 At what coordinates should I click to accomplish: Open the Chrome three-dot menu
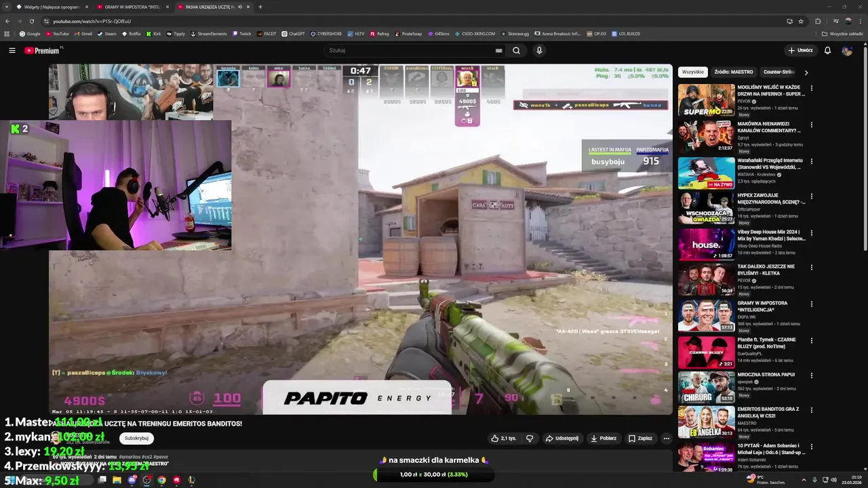pos(861,21)
